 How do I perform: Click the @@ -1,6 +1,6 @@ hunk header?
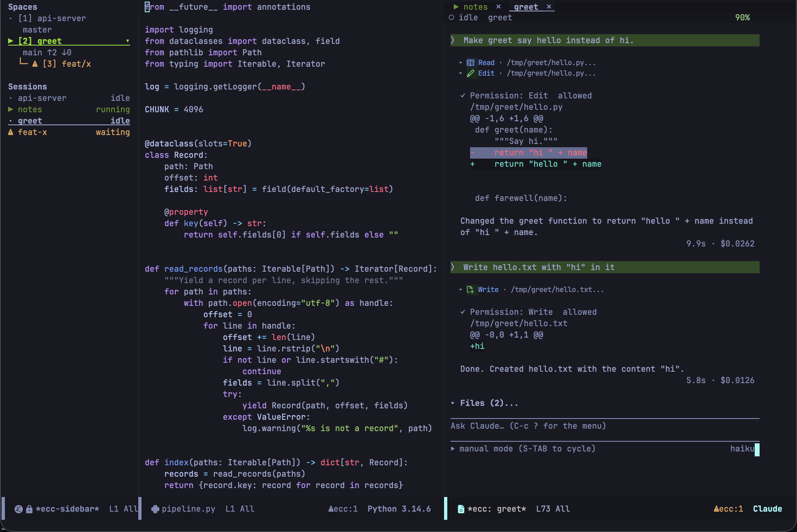pyautogui.click(x=507, y=118)
